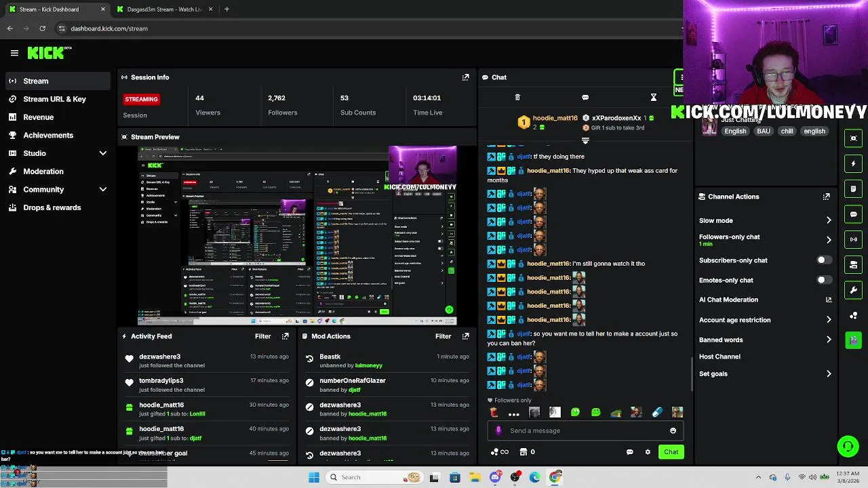The width and height of the screenshot is (868, 488).
Task: Open the wrench tools icon in right sidebar
Action: point(853,290)
